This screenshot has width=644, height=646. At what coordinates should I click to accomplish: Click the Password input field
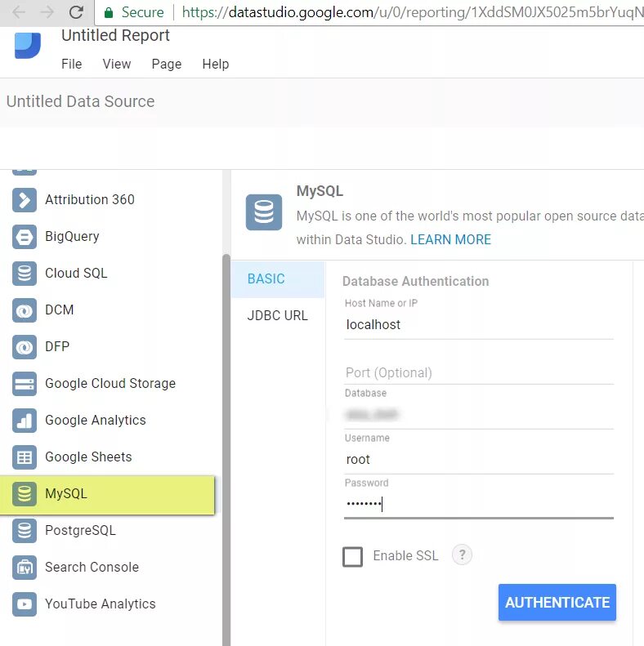[479, 504]
